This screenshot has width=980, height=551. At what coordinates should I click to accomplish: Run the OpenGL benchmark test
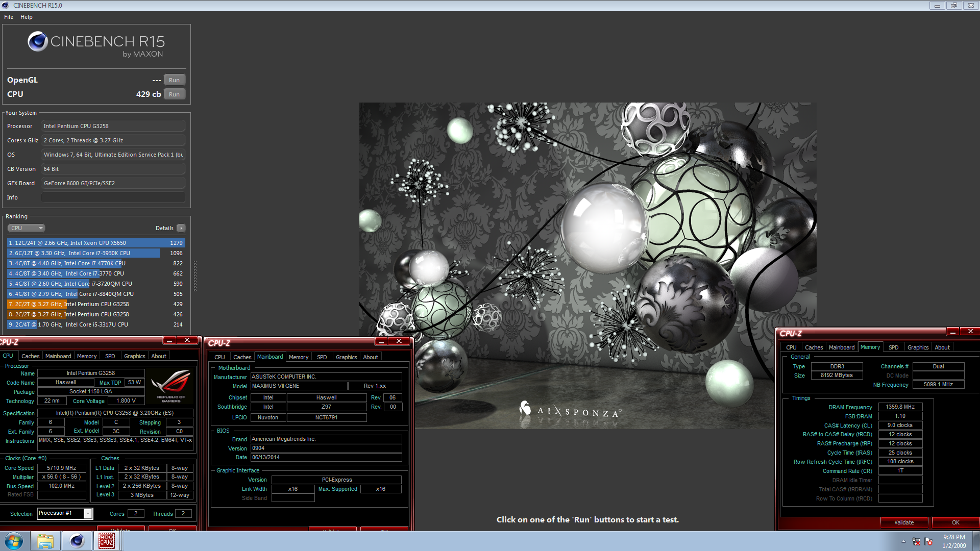174,80
